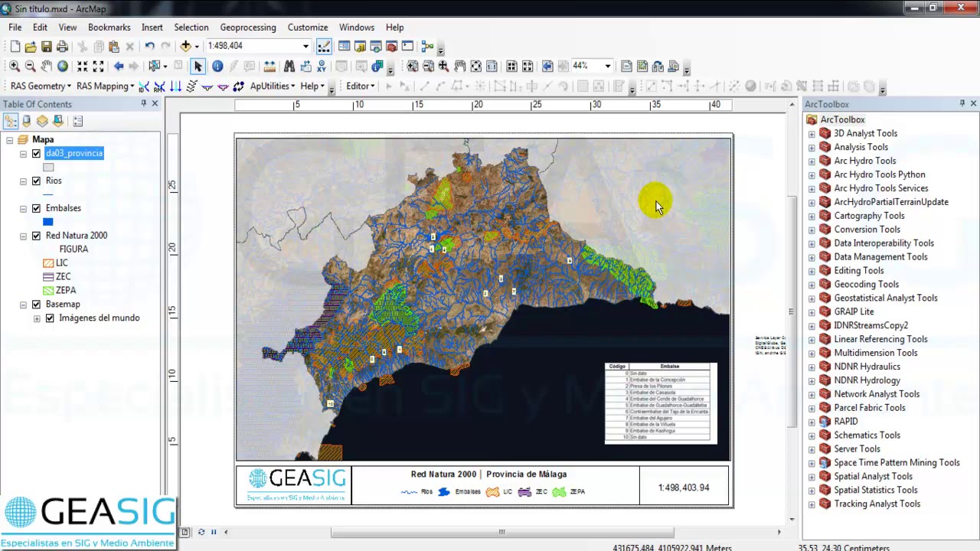Open the layout zoom 44% dropdown
This screenshot has width=980, height=551.
pyautogui.click(x=608, y=67)
